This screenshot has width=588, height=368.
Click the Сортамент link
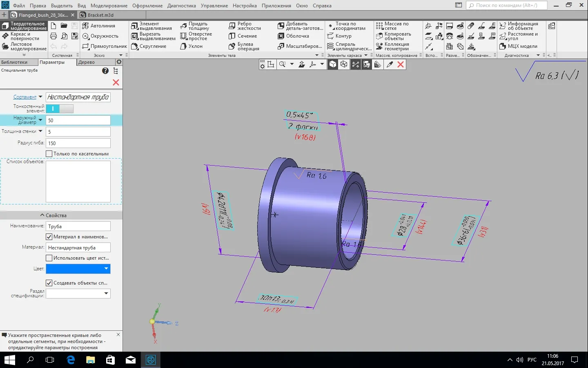point(25,97)
